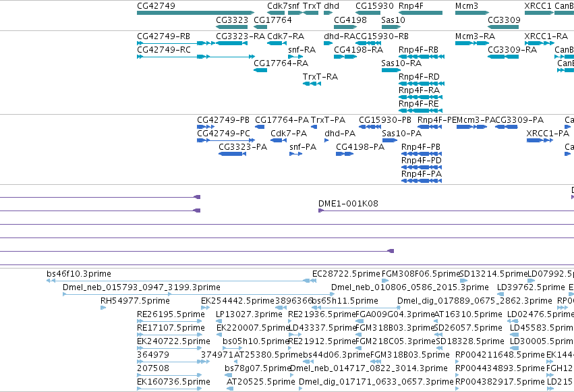Click the CG3323 gene label
Image resolution: width=574 pixels, height=392 pixels.
232,20
